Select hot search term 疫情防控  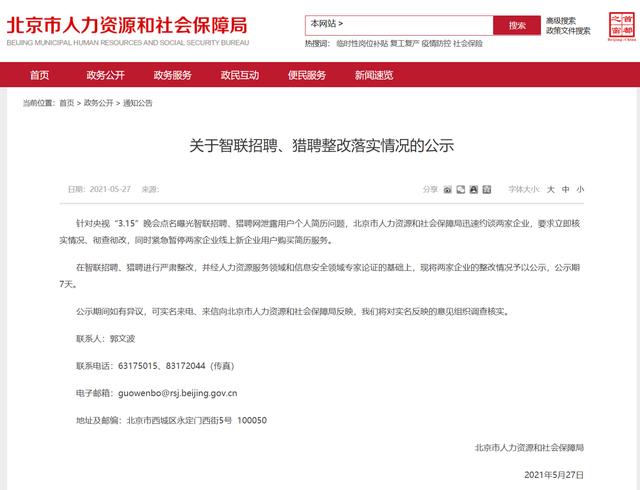(436, 43)
